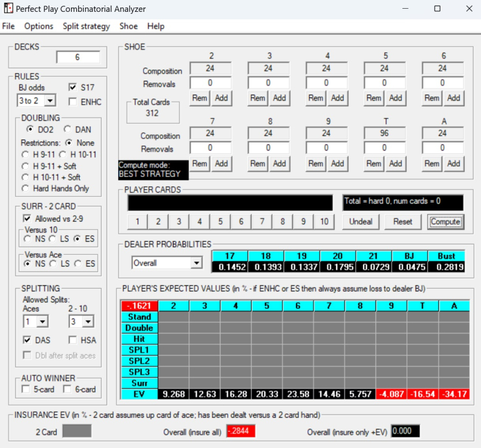
Task: Reset the player cards
Action: pyautogui.click(x=403, y=222)
